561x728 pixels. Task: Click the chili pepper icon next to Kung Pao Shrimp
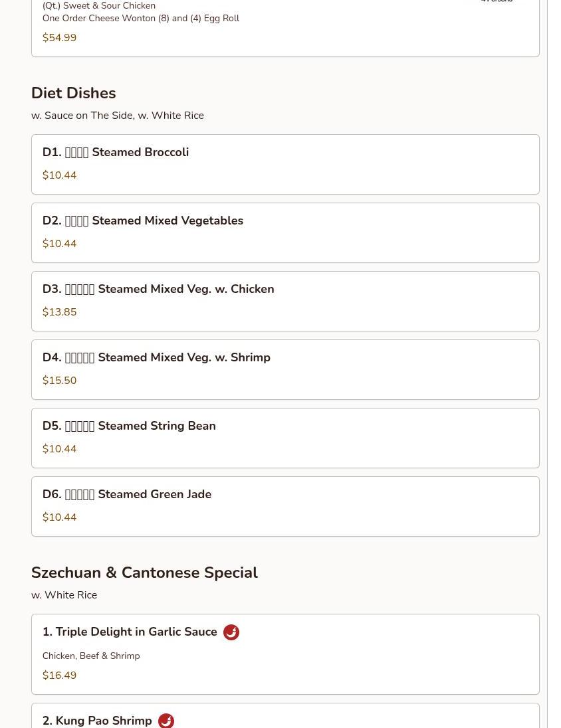pyautogui.click(x=166, y=721)
